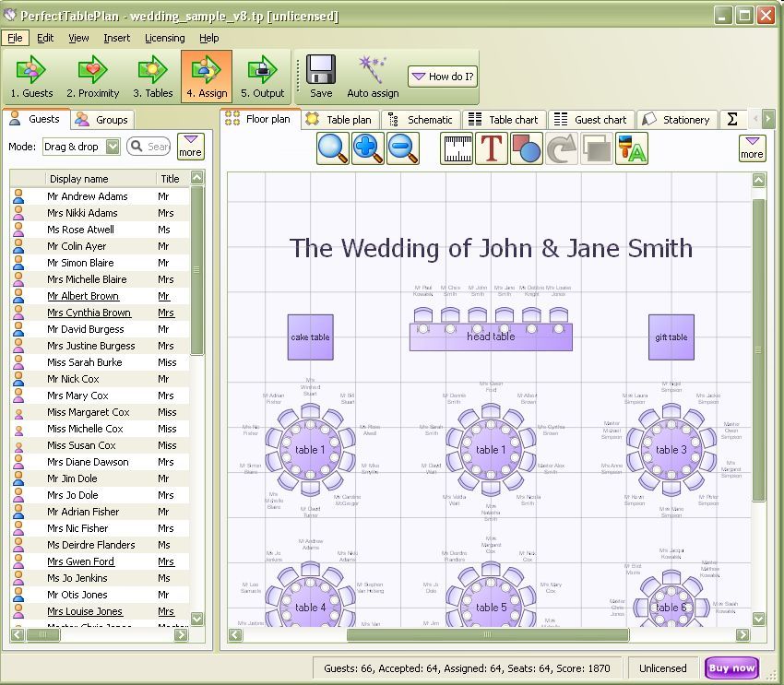Select the cake table on floor plan
The width and height of the screenshot is (784, 685).
pos(310,337)
